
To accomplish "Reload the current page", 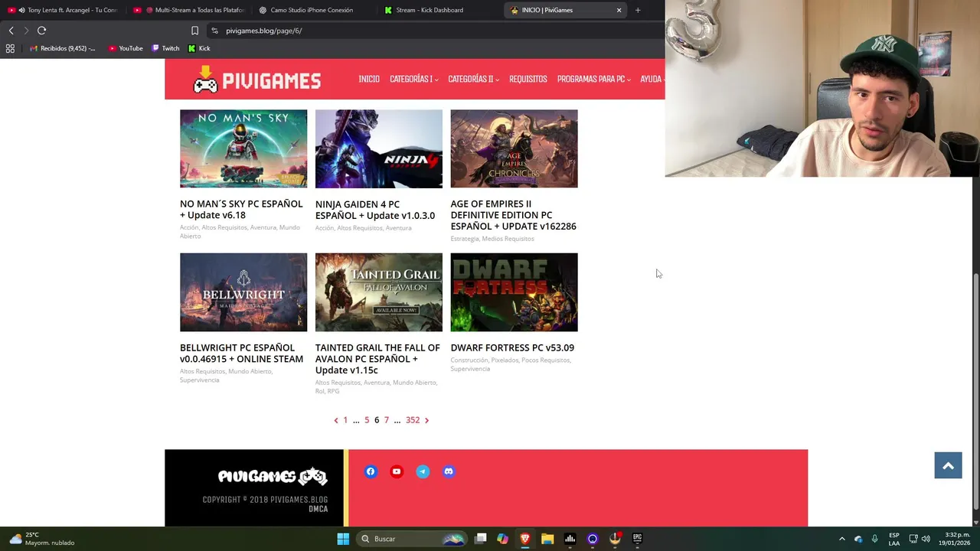I will click(41, 31).
